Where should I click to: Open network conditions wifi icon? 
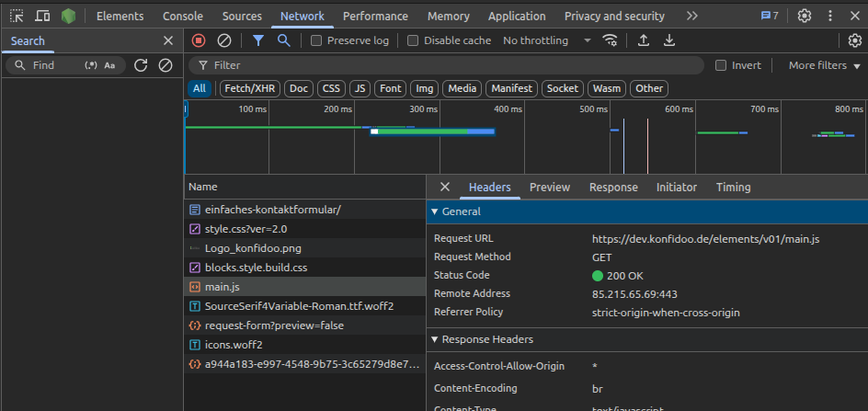pos(610,40)
